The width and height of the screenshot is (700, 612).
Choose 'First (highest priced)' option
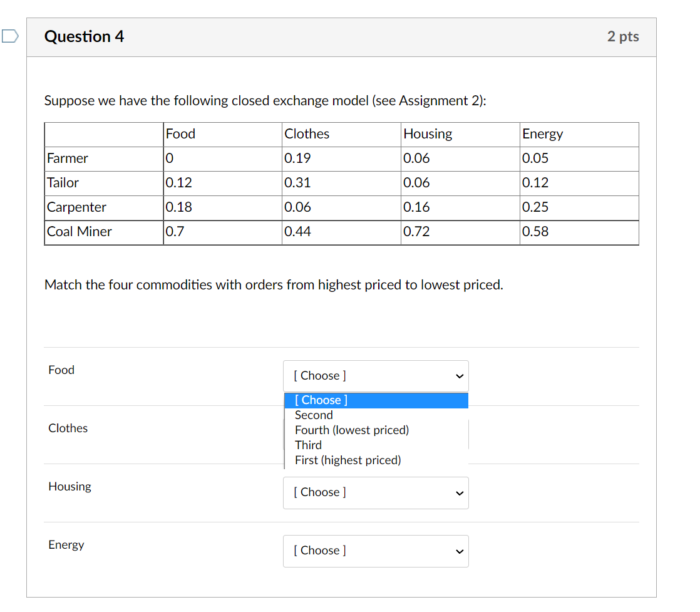click(x=376, y=460)
